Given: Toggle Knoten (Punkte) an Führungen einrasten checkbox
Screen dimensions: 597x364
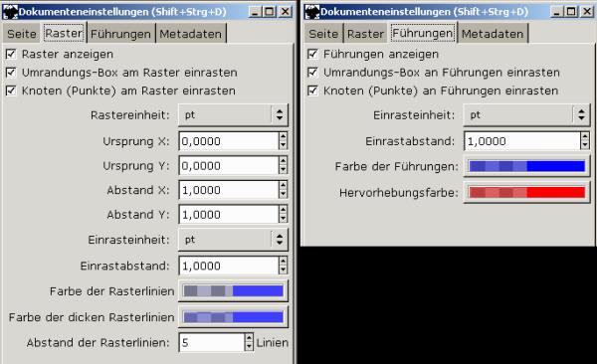Looking at the screenshot, I should [x=312, y=91].
